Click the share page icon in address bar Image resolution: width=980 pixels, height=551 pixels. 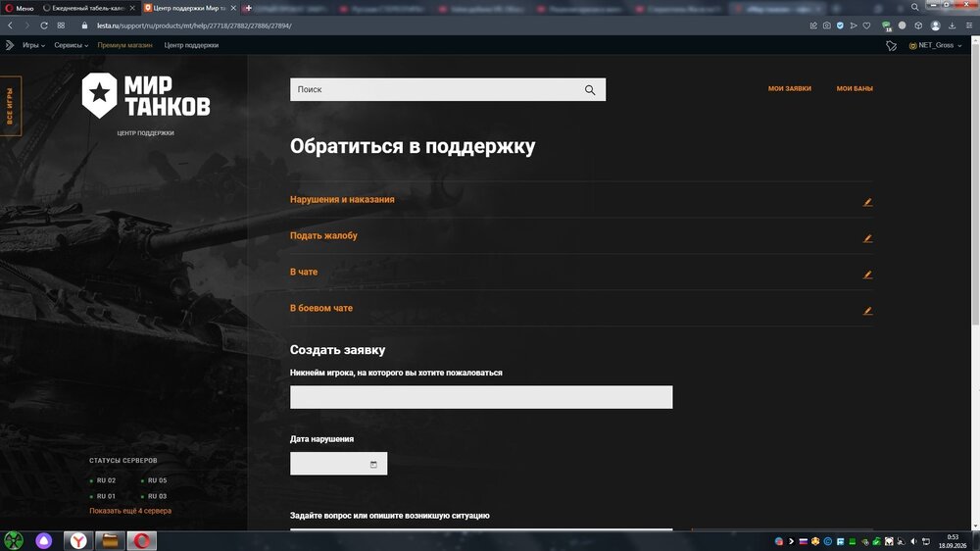point(813,25)
